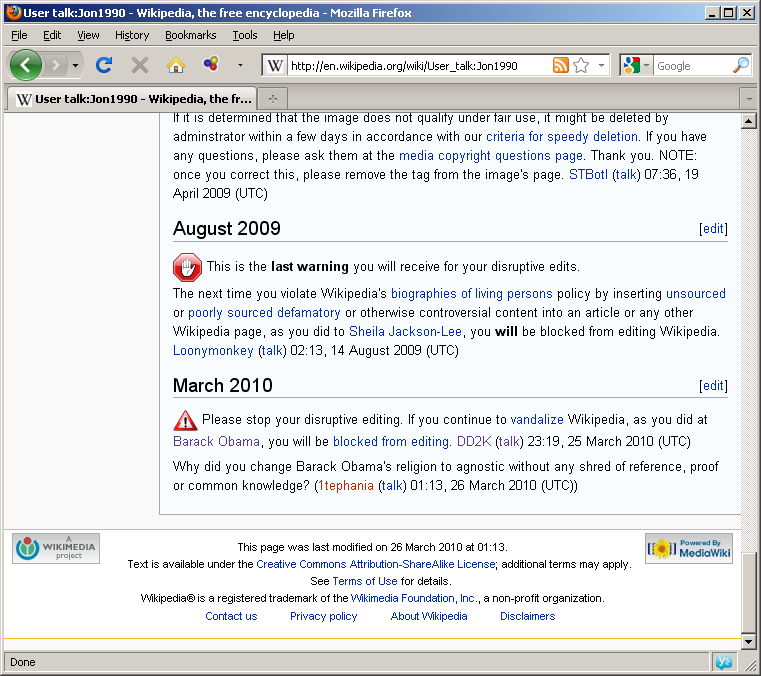Focus the Google search input box
Image resolution: width=761 pixels, height=676 pixels.
[x=693, y=66]
